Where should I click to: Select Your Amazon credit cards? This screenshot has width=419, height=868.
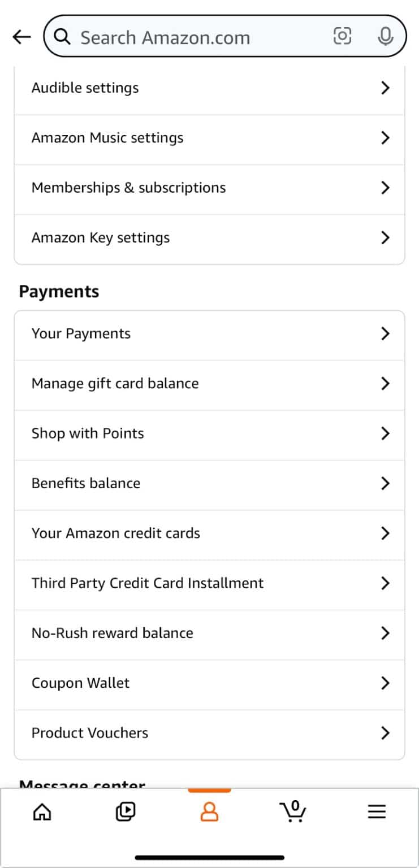[x=209, y=533]
